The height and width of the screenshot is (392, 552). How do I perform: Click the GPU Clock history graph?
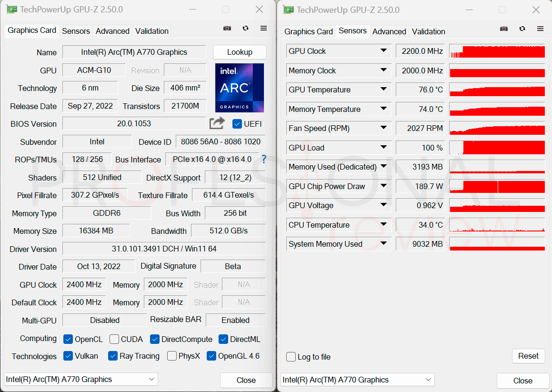497,51
